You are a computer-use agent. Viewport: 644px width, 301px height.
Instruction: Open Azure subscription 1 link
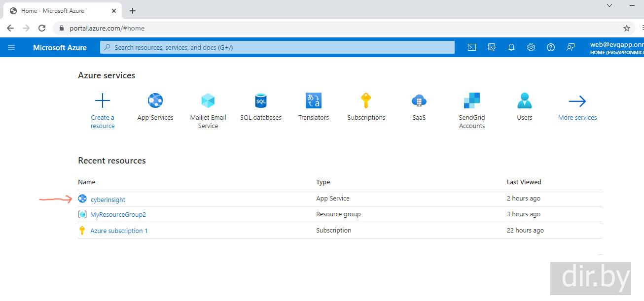pyautogui.click(x=119, y=231)
